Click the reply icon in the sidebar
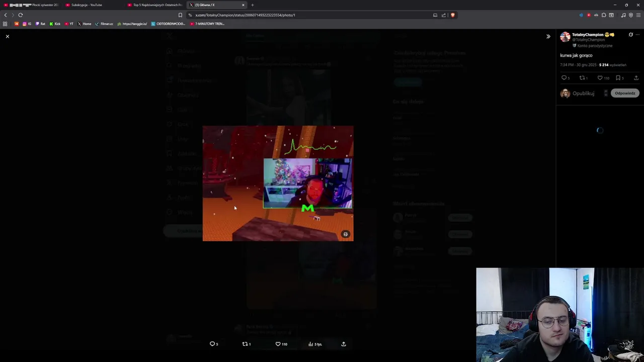Screen dimensions: 644x362 pos(564,78)
